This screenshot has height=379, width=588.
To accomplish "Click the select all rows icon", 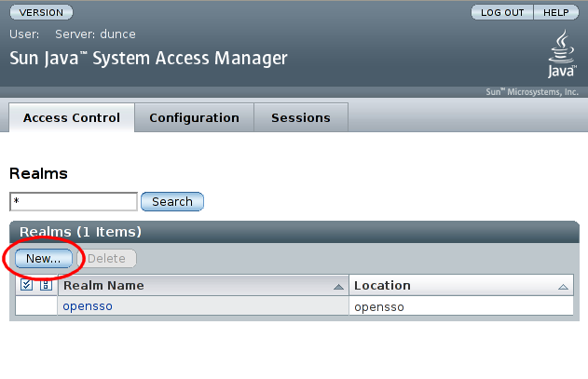I will pyautogui.click(x=27, y=285).
